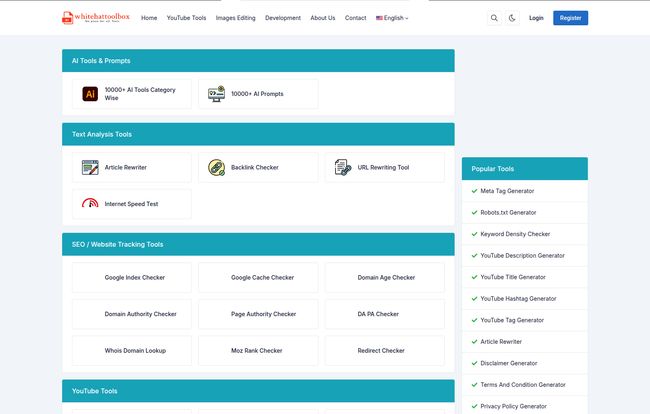
Task: Click the Article Rewriter icon
Action: 90,167
